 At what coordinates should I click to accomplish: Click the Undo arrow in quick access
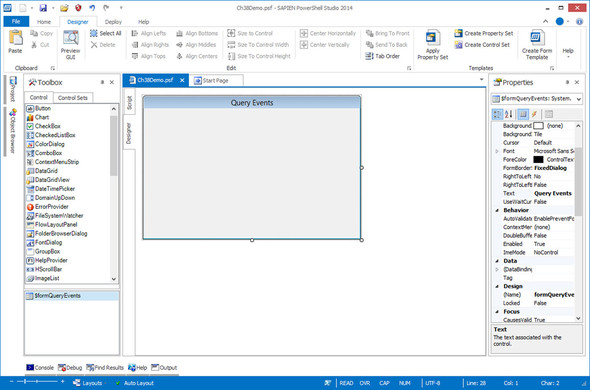click(92, 8)
